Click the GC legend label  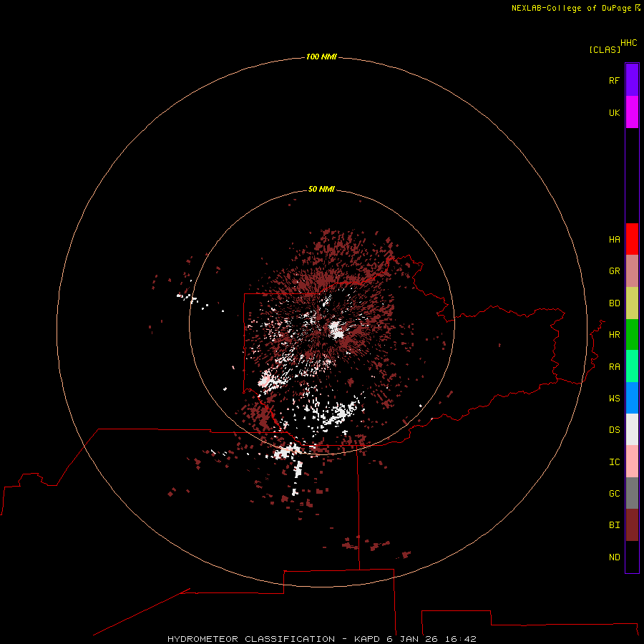[614, 494]
